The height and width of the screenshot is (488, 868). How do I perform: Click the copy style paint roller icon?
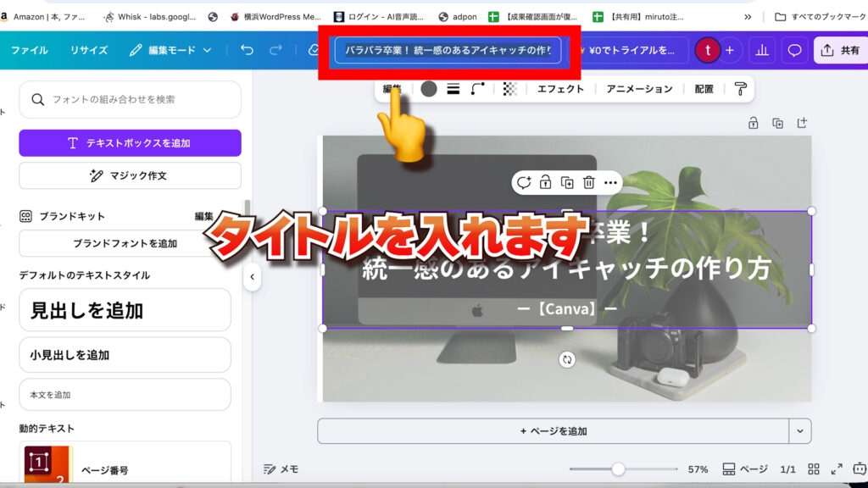pyautogui.click(x=741, y=89)
